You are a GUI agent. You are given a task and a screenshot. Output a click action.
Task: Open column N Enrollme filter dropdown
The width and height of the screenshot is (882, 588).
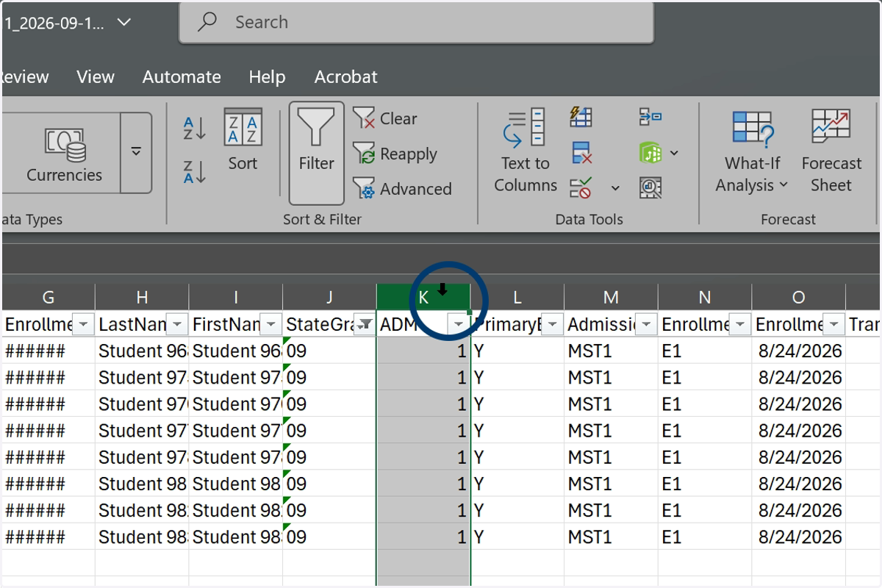740,324
